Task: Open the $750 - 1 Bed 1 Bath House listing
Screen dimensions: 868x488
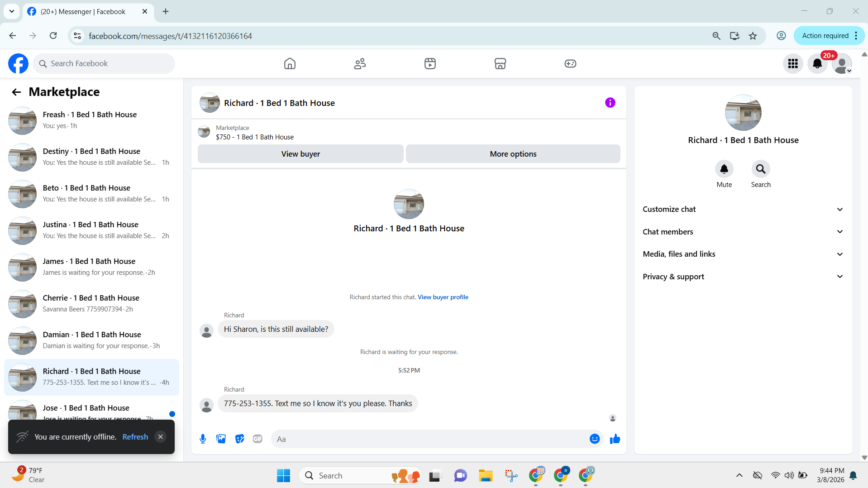Action: (x=255, y=137)
